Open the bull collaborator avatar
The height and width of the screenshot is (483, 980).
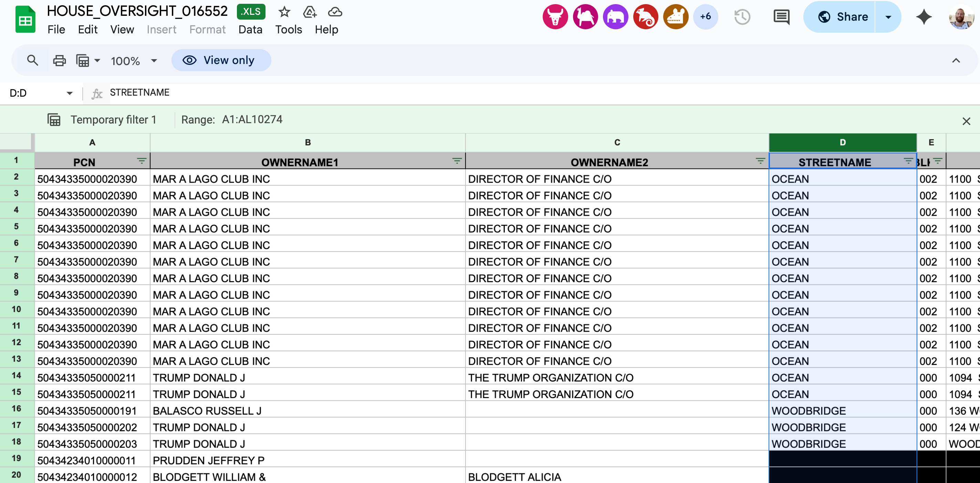(555, 17)
